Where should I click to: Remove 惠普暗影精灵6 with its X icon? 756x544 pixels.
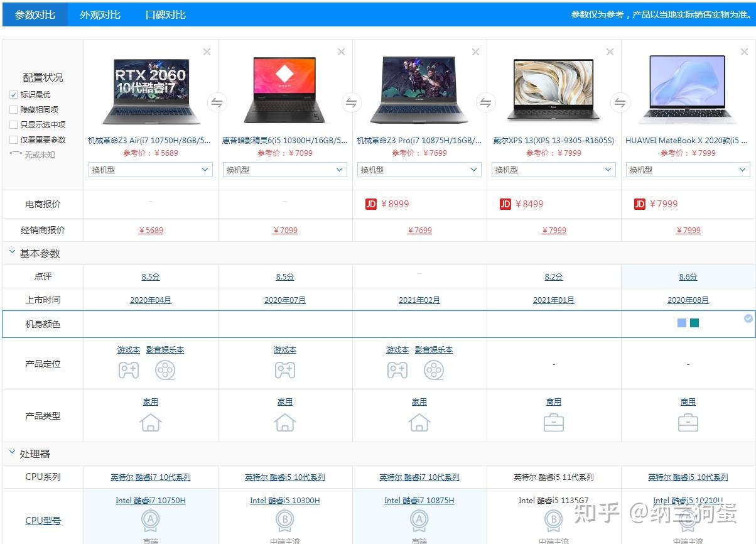tap(341, 52)
